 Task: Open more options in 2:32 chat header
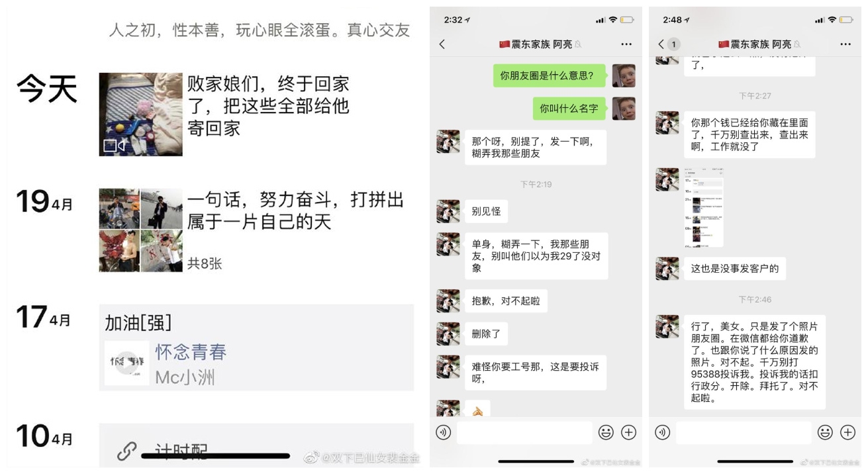pyautogui.click(x=626, y=44)
